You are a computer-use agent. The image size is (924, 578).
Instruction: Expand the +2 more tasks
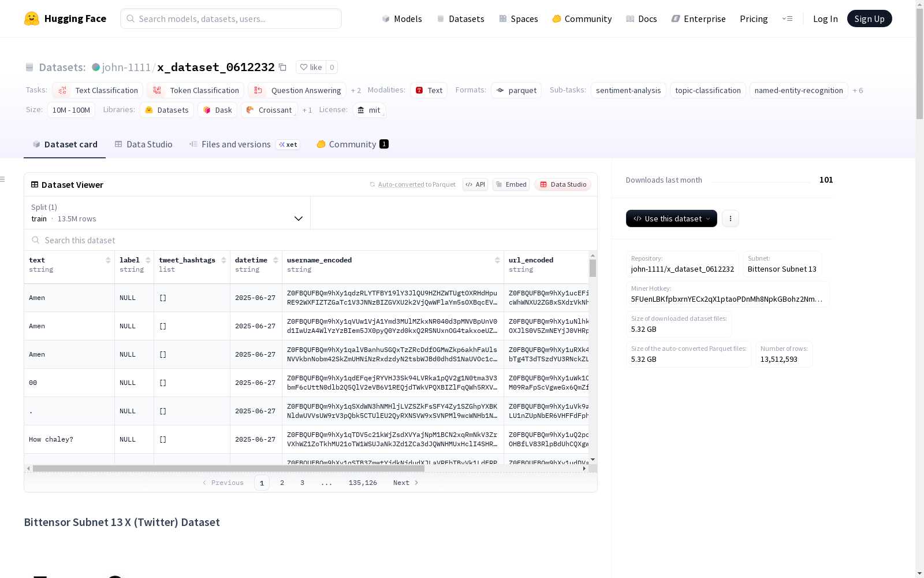(356, 90)
